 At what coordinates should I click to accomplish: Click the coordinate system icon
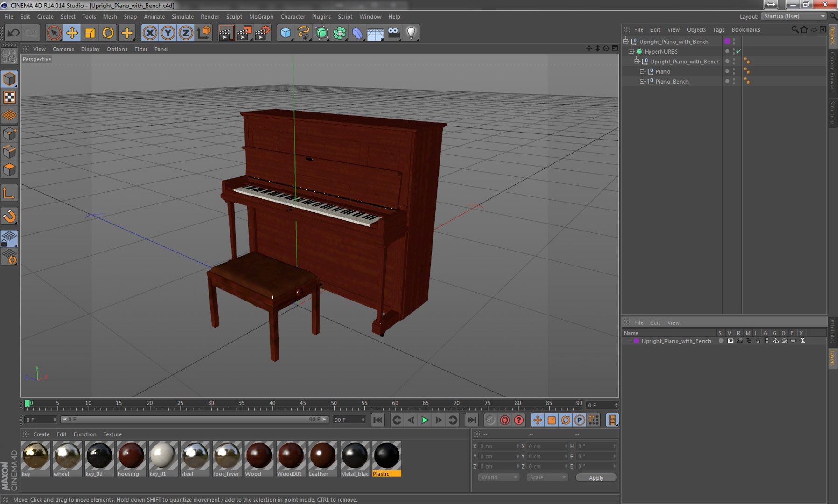point(204,33)
